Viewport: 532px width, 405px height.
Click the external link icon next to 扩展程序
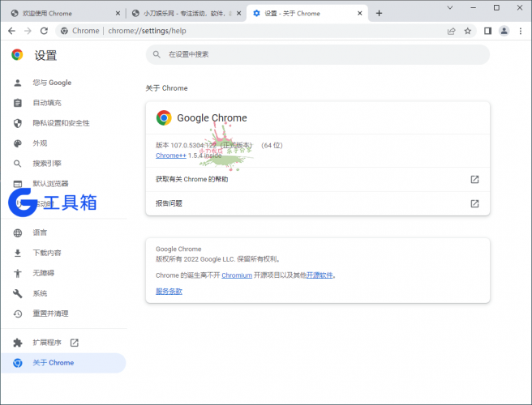click(75, 343)
